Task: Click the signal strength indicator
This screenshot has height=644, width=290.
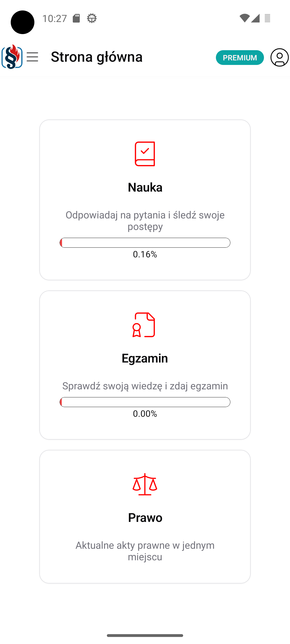Action: coord(255,18)
